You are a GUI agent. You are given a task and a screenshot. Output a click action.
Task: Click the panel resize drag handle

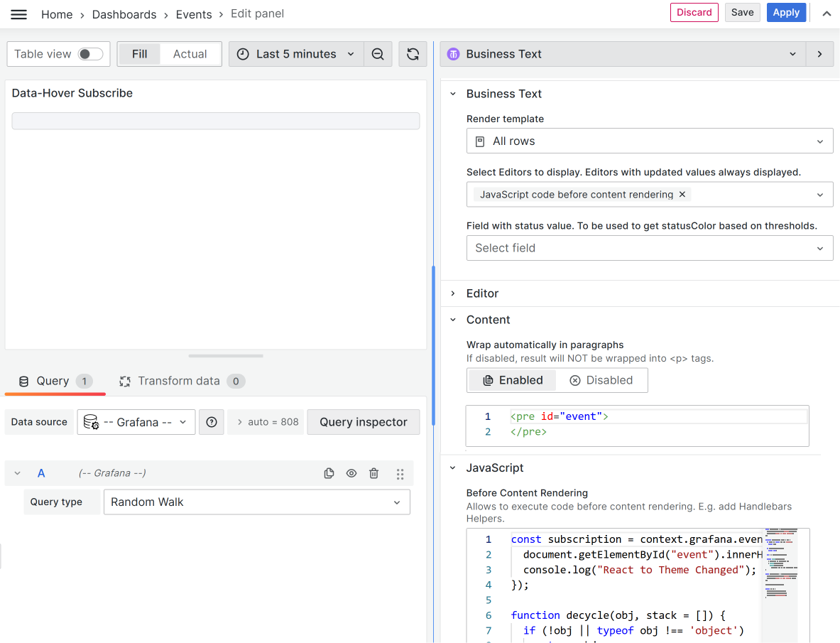point(226,356)
